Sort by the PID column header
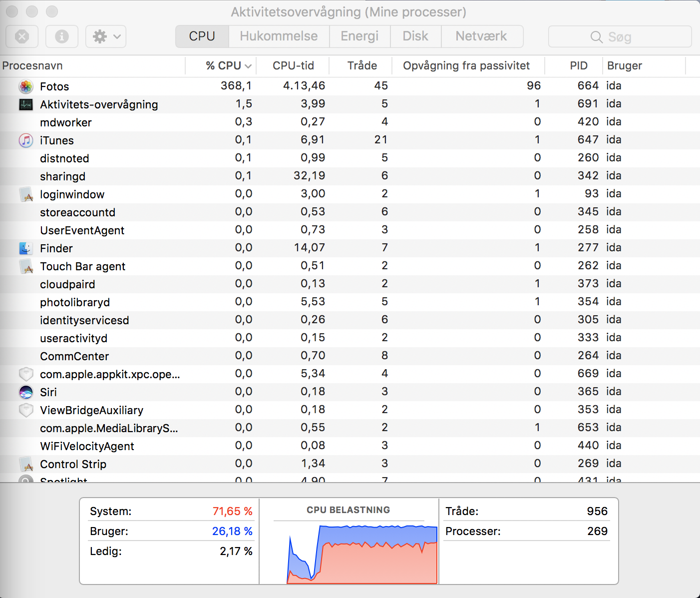 click(x=578, y=66)
